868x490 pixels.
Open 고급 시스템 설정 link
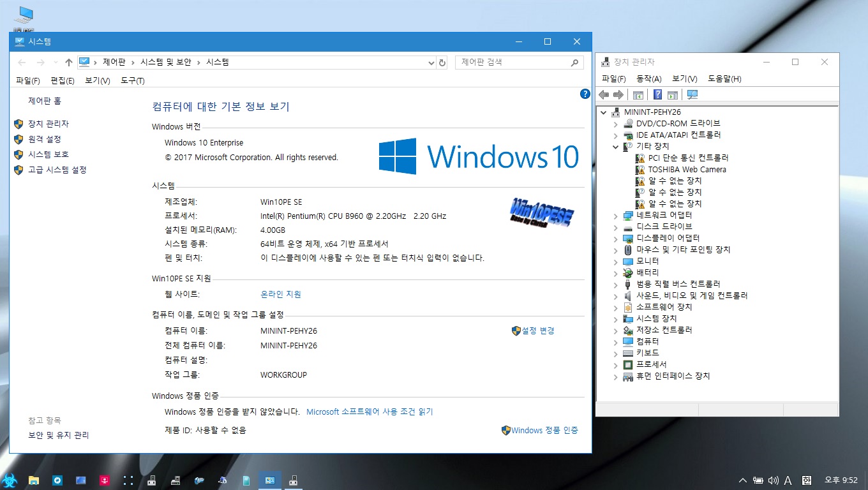(x=57, y=170)
